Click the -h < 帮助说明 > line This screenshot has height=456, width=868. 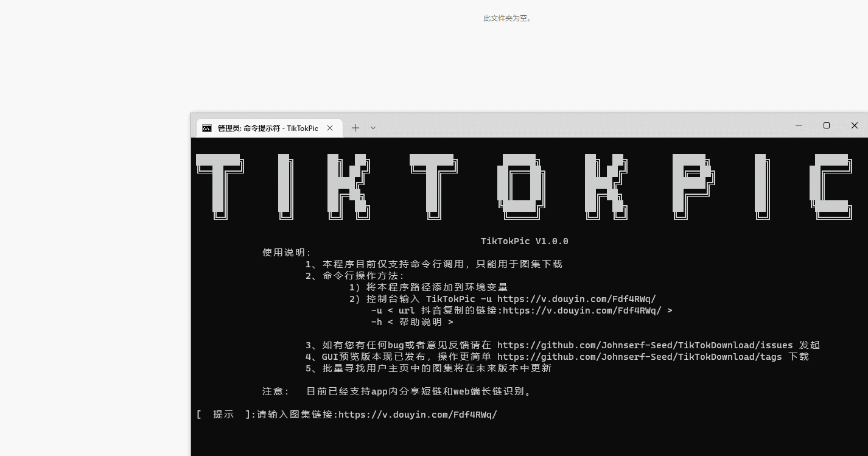[412, 322]
